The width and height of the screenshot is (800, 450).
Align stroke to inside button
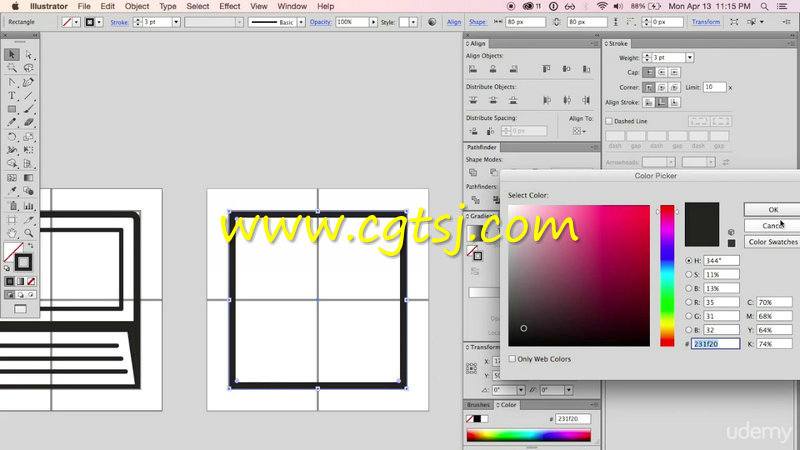pyautogui.click(x=662, y=103)
